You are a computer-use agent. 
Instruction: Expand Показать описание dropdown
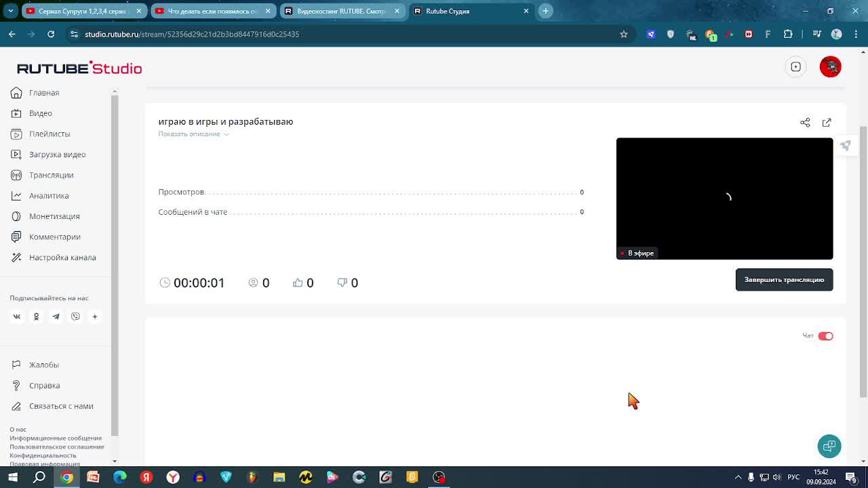coord(193,134)
